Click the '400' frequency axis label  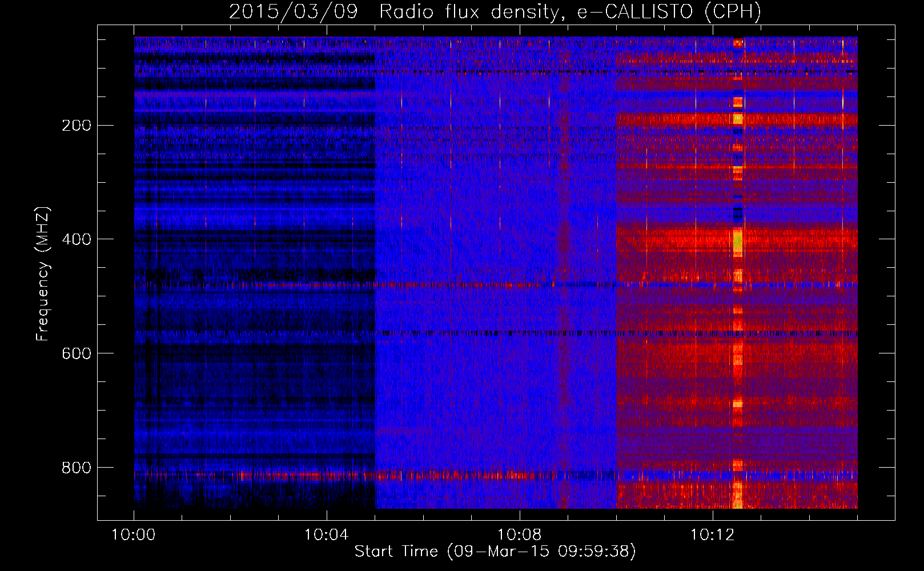[x=77, y=240]
